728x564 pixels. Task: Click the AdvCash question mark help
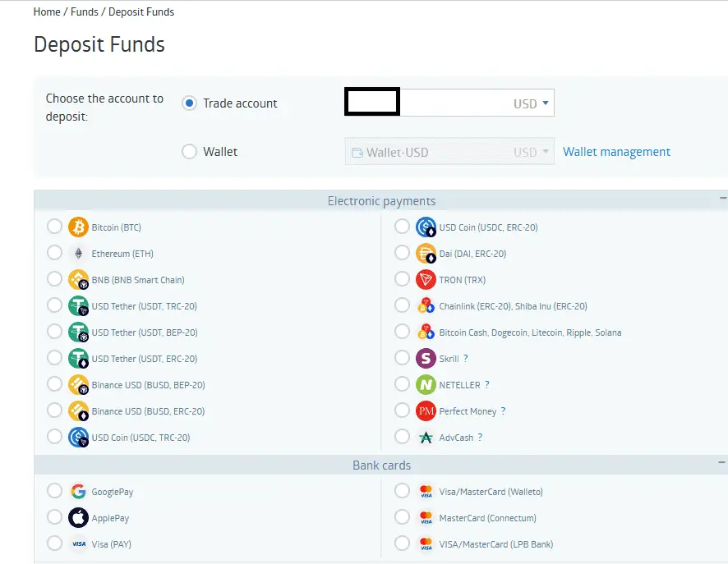coord(480,437)
